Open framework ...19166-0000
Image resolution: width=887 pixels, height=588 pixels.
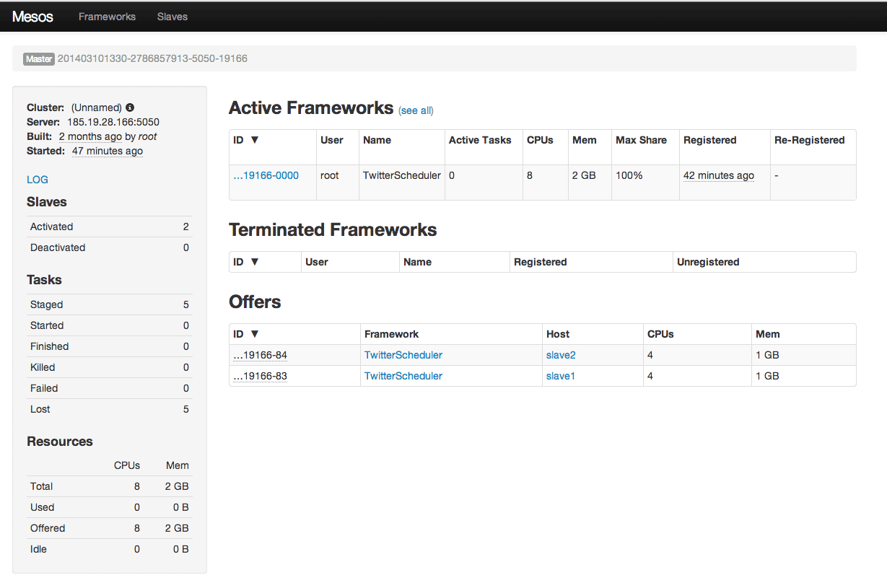[266, 175]
